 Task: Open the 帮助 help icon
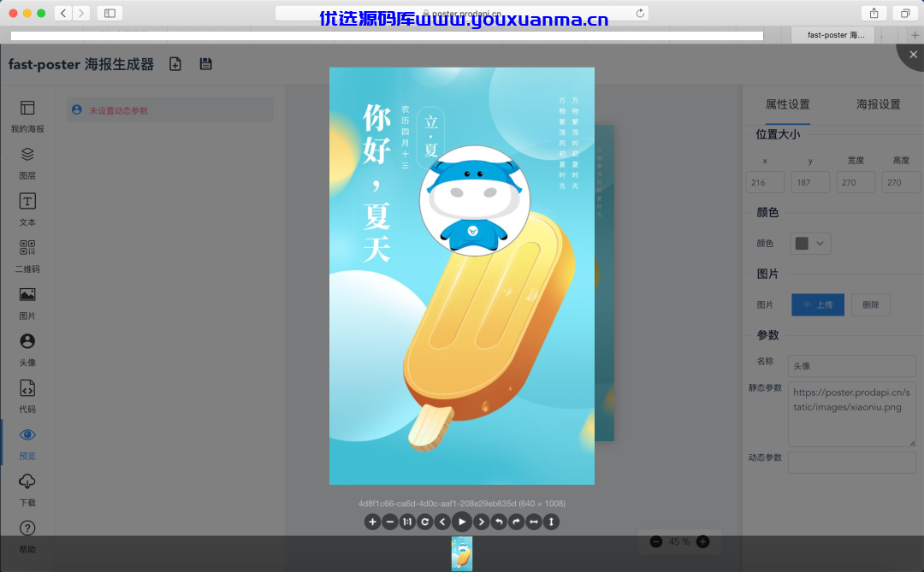(x=27, y=528)
